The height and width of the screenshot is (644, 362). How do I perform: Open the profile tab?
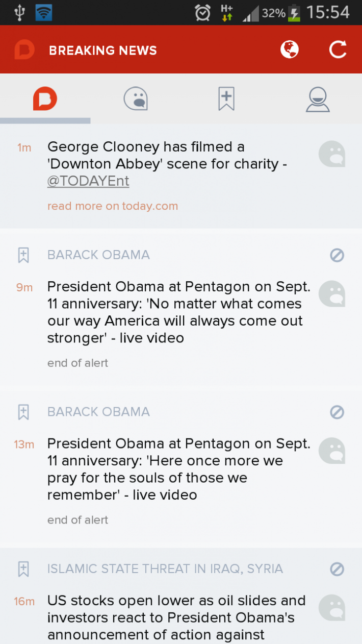pos(317,100)
